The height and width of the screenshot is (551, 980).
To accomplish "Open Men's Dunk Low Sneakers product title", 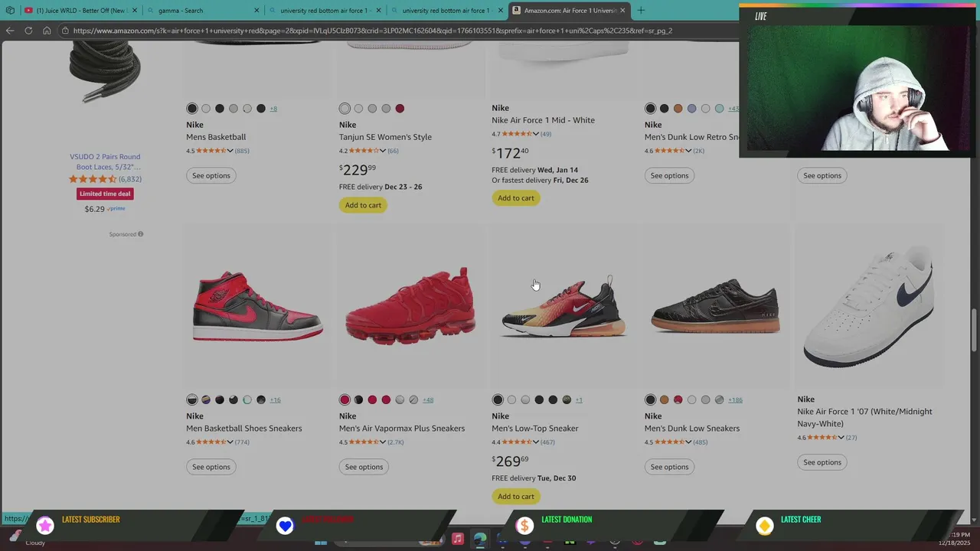I will pyautogui.click(x=692, y=429).
